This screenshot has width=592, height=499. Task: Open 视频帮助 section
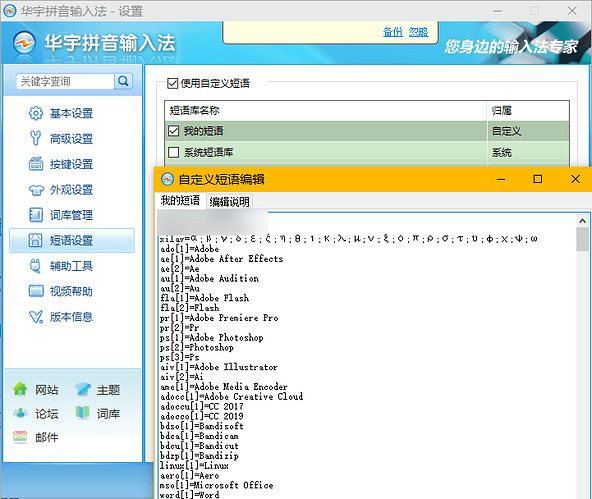(x=71, y=291)
